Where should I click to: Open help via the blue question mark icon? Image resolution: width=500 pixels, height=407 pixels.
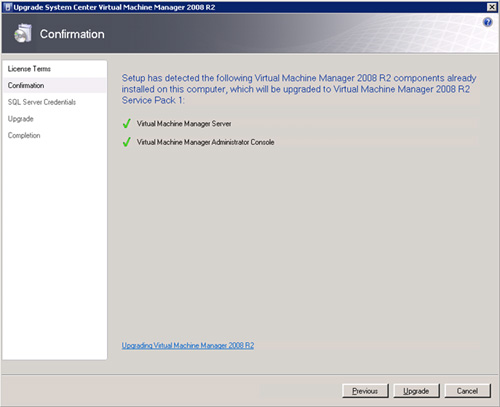pyautogui.click(x=487, y=22)
